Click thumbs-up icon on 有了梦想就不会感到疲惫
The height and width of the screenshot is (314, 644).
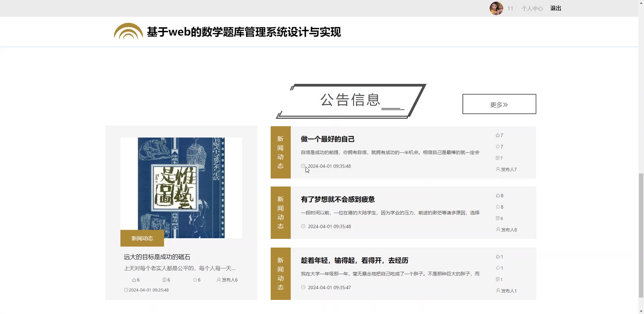click(x=498, y=196)
